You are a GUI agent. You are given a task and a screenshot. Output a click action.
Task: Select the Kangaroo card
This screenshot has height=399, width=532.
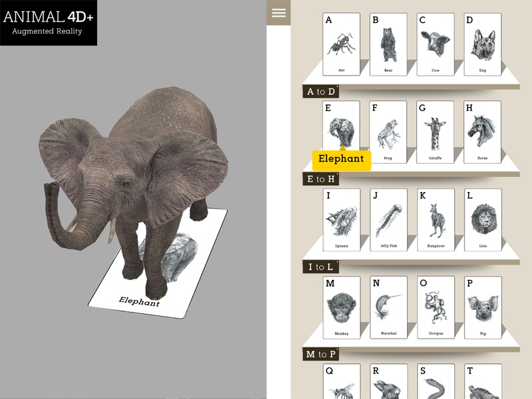point(436,220)
